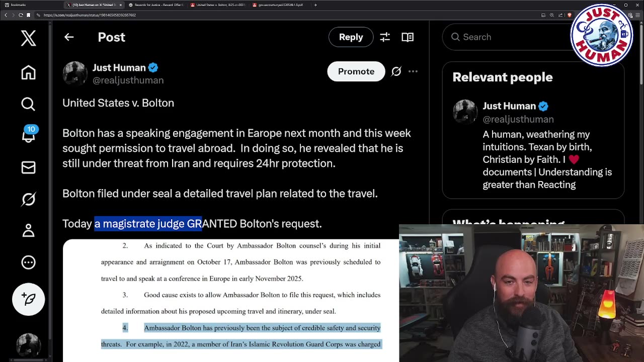Open the More circle menu in sidebar
Image resolution: width=644 pixels, height=362 pixels.
click(29, 262)
